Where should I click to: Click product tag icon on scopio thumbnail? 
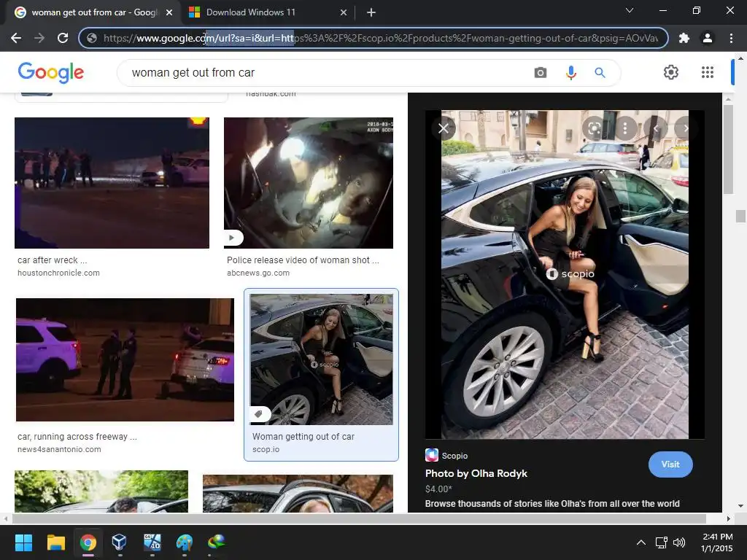point(259,414)
